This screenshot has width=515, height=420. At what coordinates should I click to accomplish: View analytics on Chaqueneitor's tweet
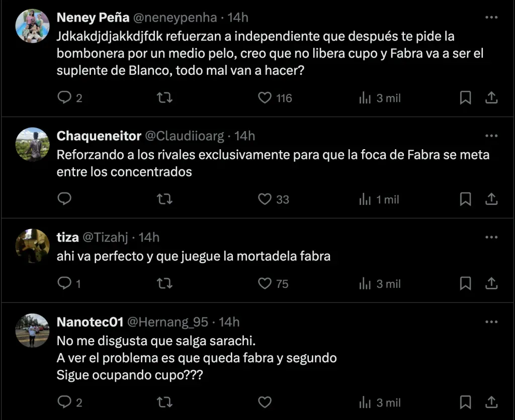click(365, 199)
